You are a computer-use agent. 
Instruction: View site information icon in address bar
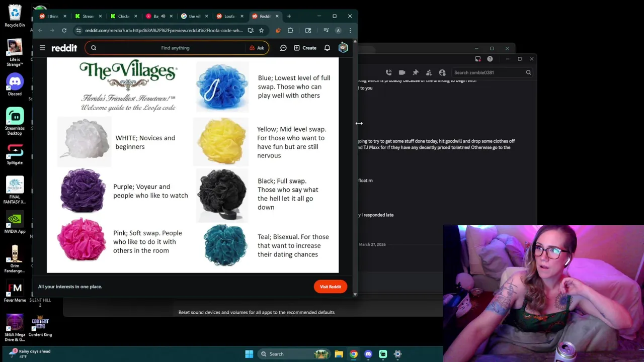coord(78,30)
